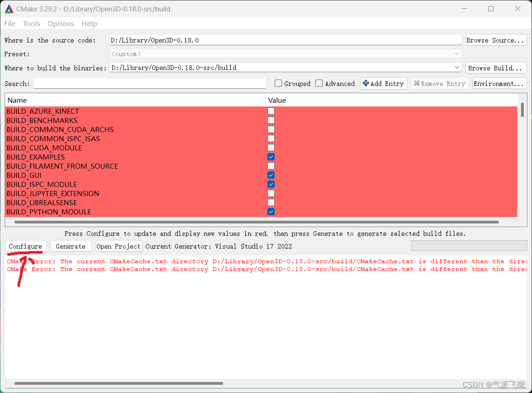Viewport: 532px width, 393px height.
Task: Check the BUILD_COMMON_CUDA_ARCHS checkbox
Action: 271,129
